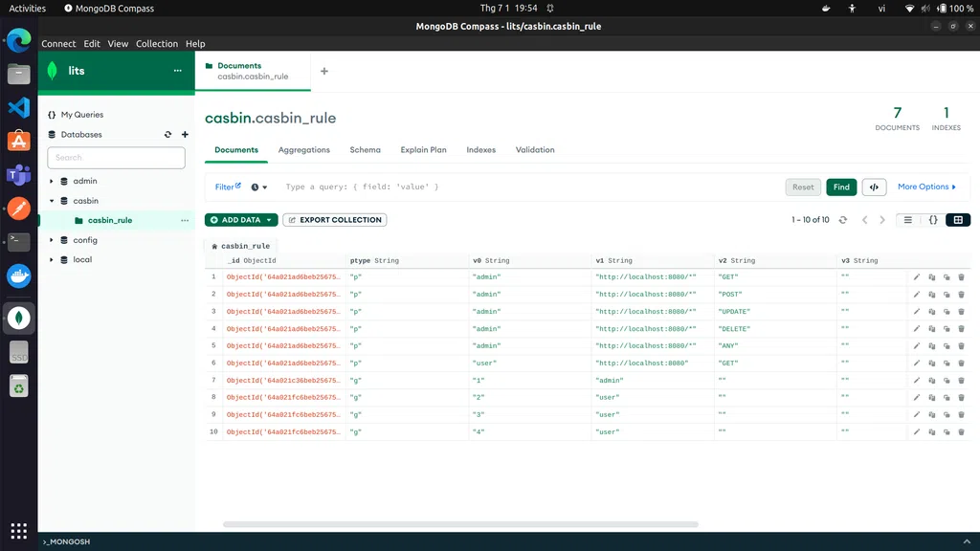The image size is (980, 551).
Task: Open new tab with plus icon
Action: (323, 72)
